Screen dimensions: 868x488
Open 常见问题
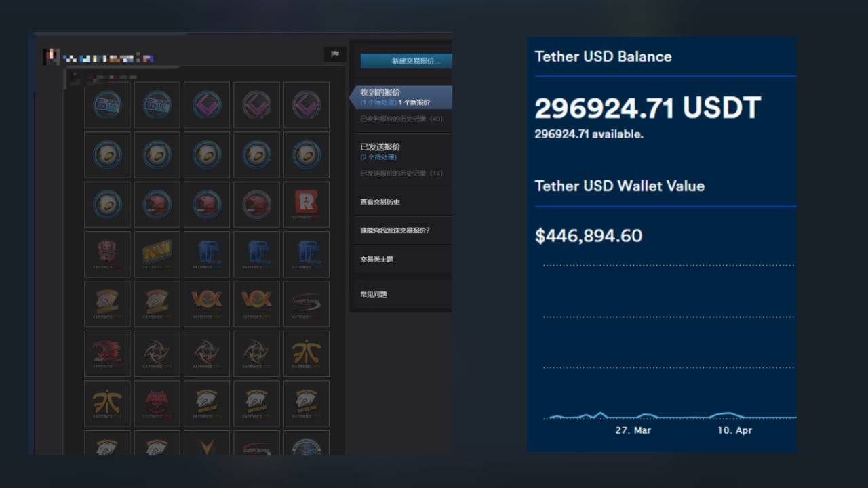click(x=373, y=294)
